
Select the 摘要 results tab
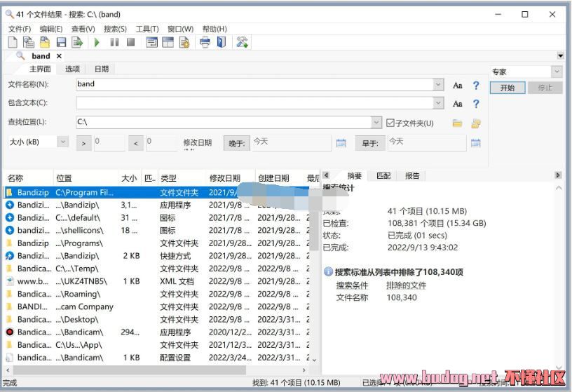point(354,176)
